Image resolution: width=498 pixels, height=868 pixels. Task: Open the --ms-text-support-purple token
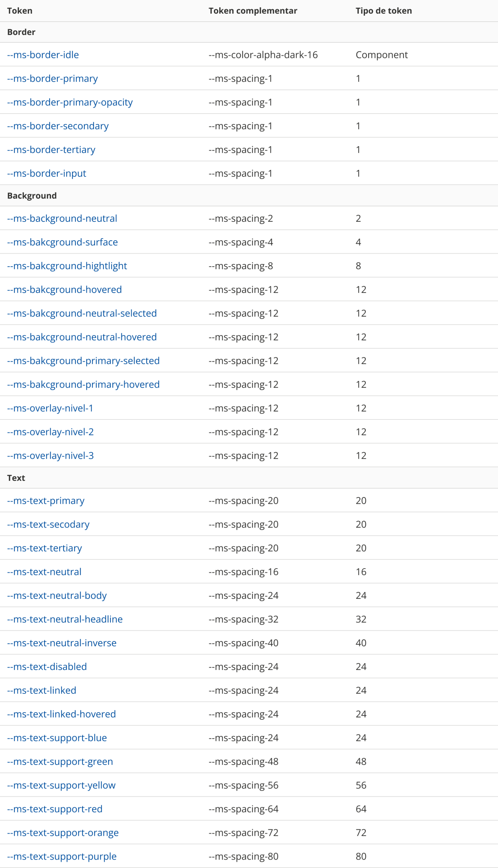[x=62, y=856]
